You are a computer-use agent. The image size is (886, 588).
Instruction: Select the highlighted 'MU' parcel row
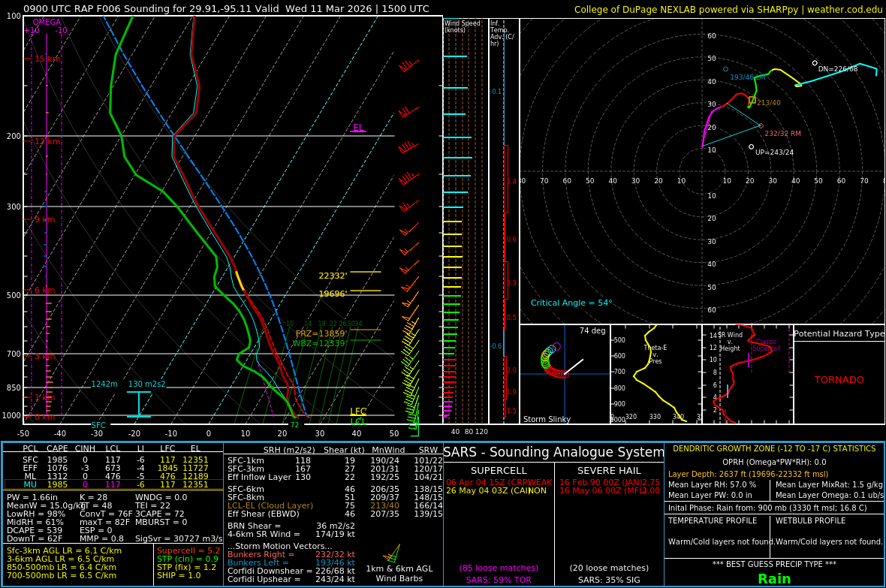pyautogui.click(x=113, y=484)
